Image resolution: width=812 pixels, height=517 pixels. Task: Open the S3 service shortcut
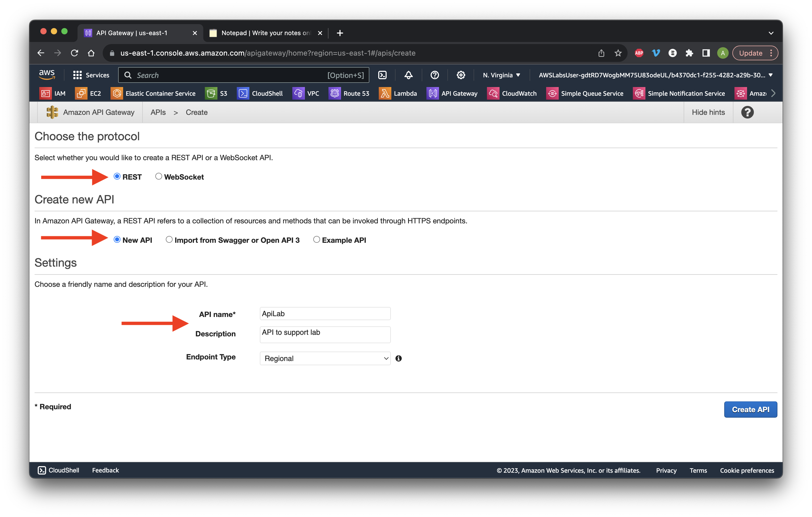click(216, 94)
